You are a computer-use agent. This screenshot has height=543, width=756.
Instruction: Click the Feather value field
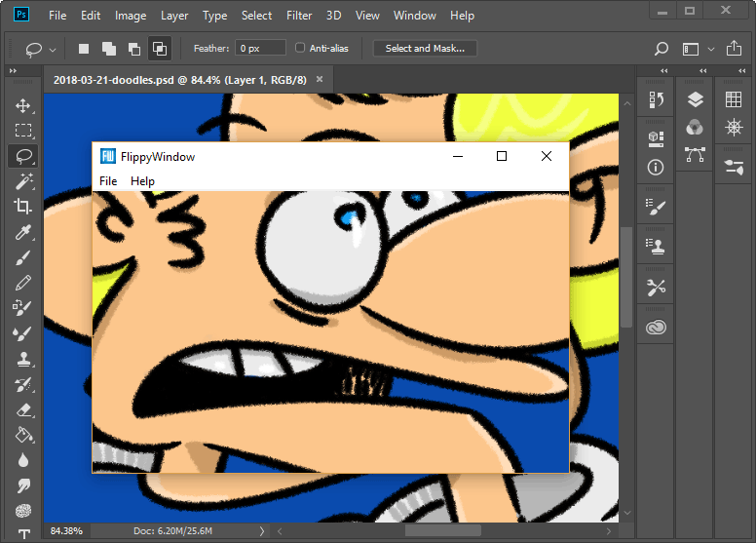click(x=260, y=48)
